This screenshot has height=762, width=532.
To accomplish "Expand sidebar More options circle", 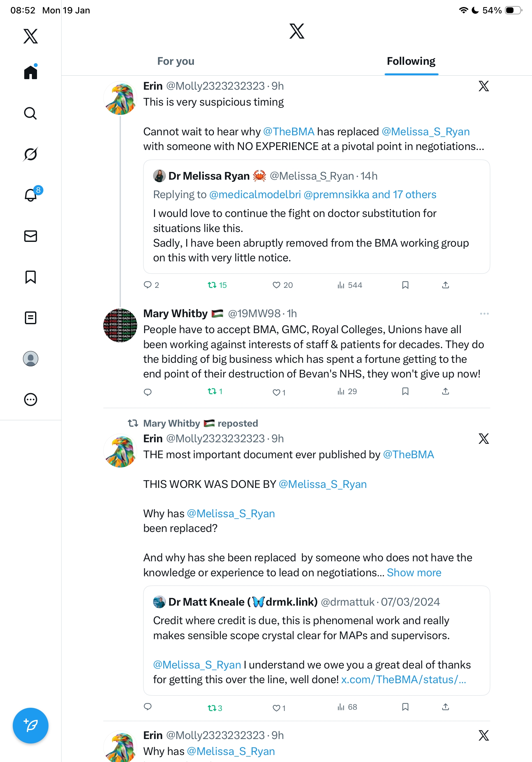I will tap(31, 399).
